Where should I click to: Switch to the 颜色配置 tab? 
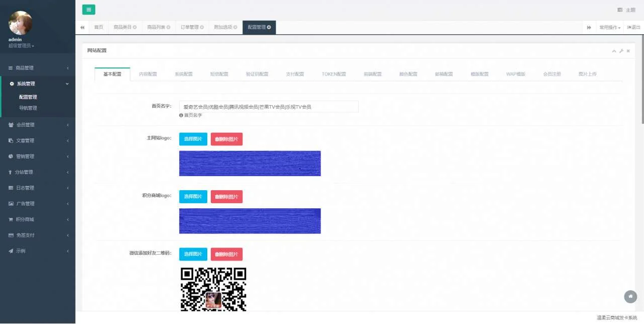(408, 74)
